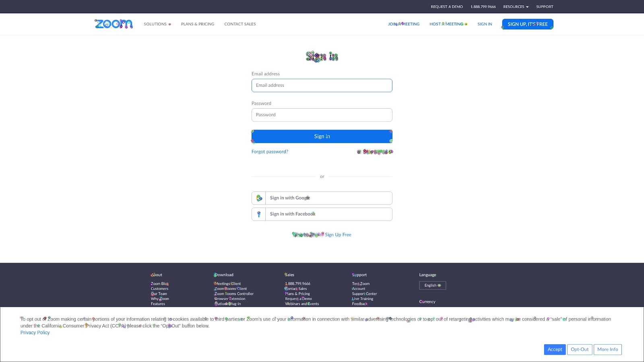Viewport: 644px width, 362px height.
Task: Open Webinars and Events footer link
Action: point(302,304)
